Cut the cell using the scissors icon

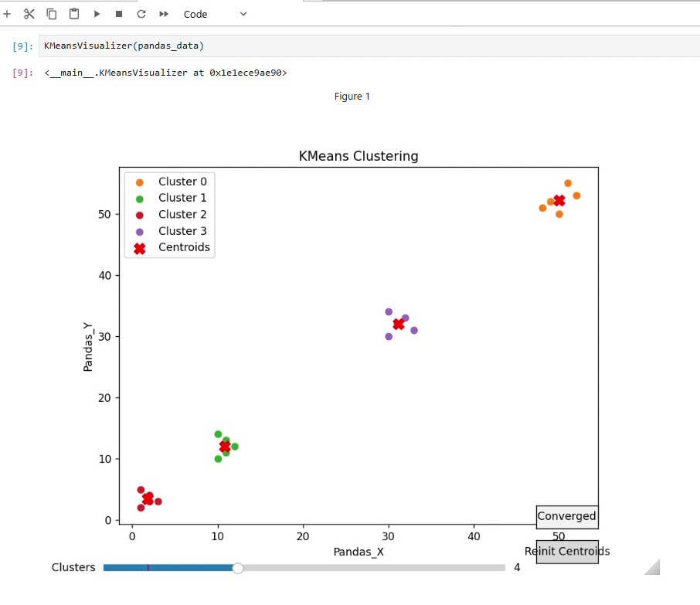click(28, 13)
